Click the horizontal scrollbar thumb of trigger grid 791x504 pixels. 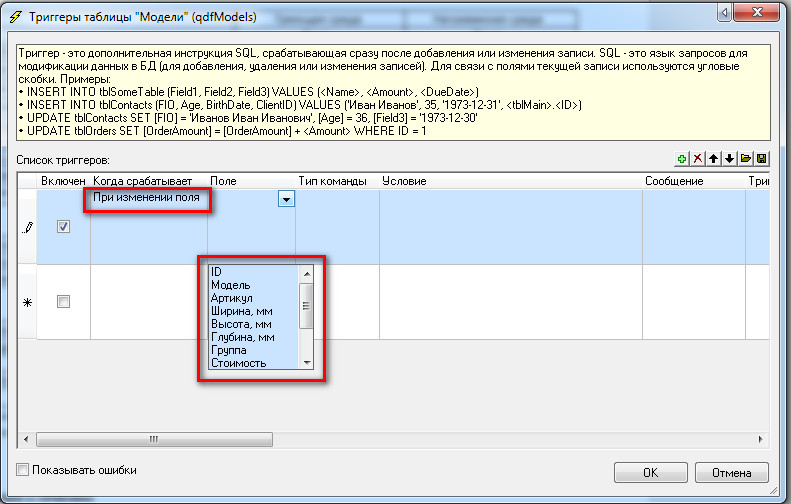point(153,439)
